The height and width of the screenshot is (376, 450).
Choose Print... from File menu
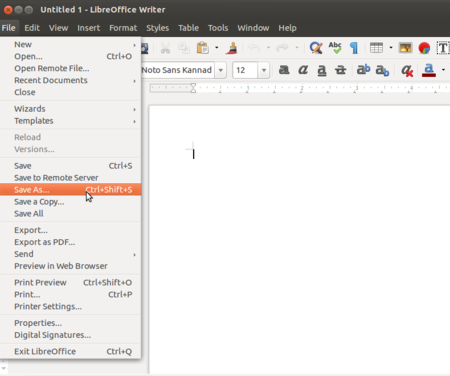(x=70, y=295)
